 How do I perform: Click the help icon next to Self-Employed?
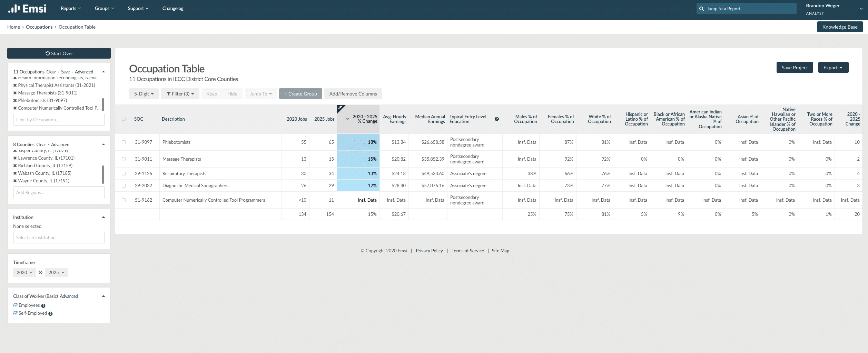(x=50, y=314)
